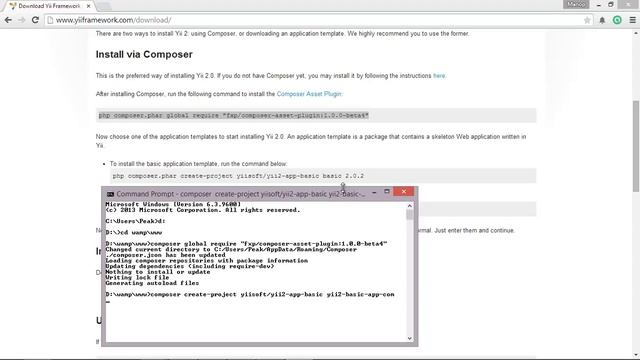Go back with browser back arrow

coord(8,20)
